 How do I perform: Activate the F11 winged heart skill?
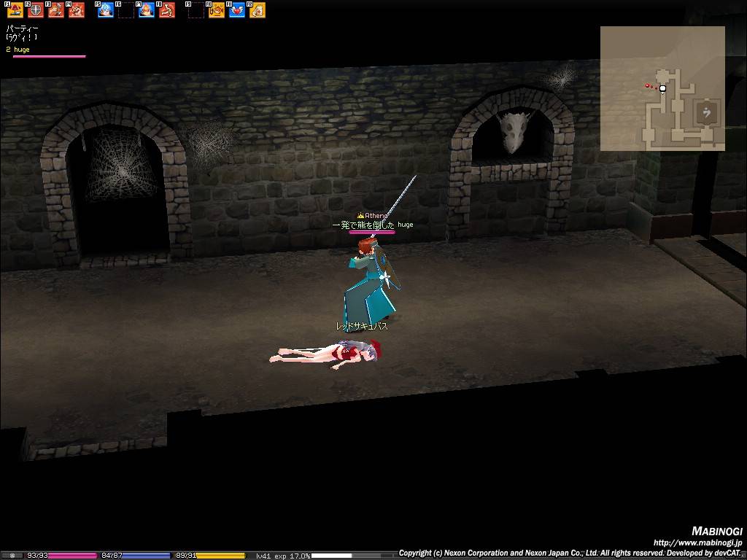(x=237, y=10)
